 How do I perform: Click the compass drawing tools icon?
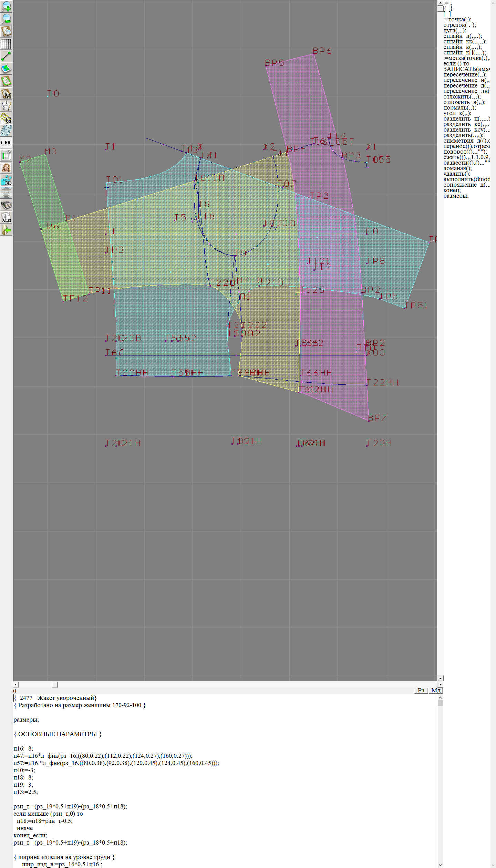pyautogui.click(x=6, y=106)
